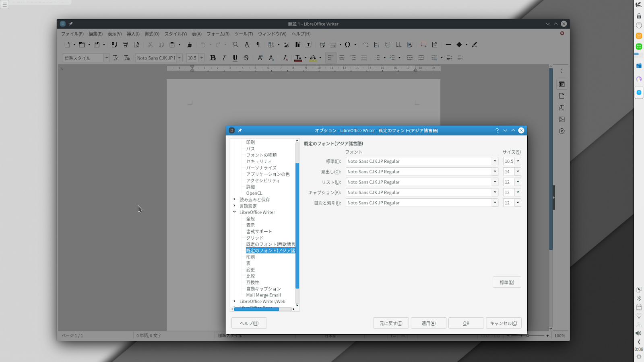Image resolution: width=644 pixels, height=362 pixels.
Task: Open the 目次と索引(I) font dropdown
Action: coord(495,203)
